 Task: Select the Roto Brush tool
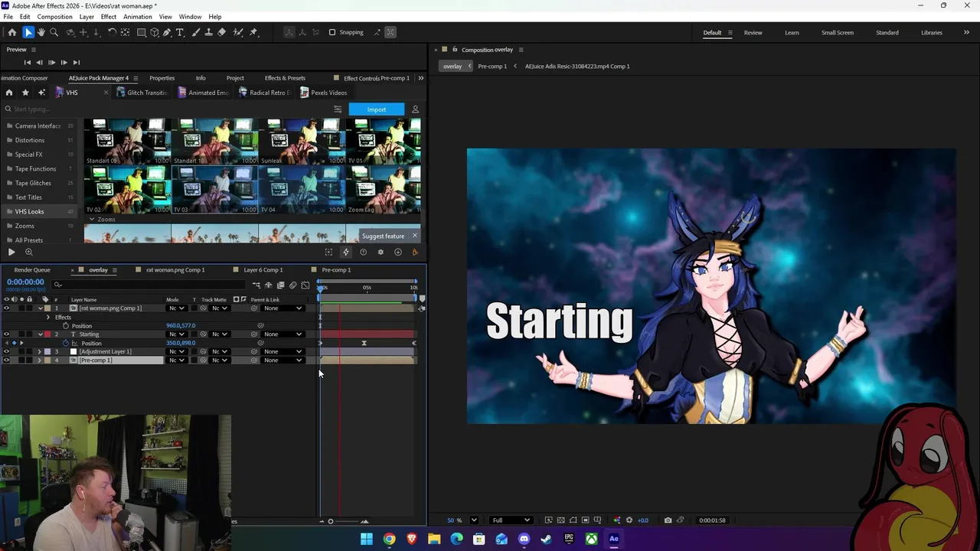pos(238,32)
